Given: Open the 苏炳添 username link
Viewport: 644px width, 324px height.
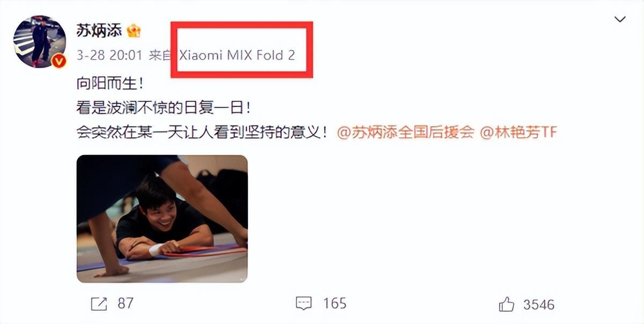Looking at the screenshot, I should pyautogui.click(x=99, y=30).
